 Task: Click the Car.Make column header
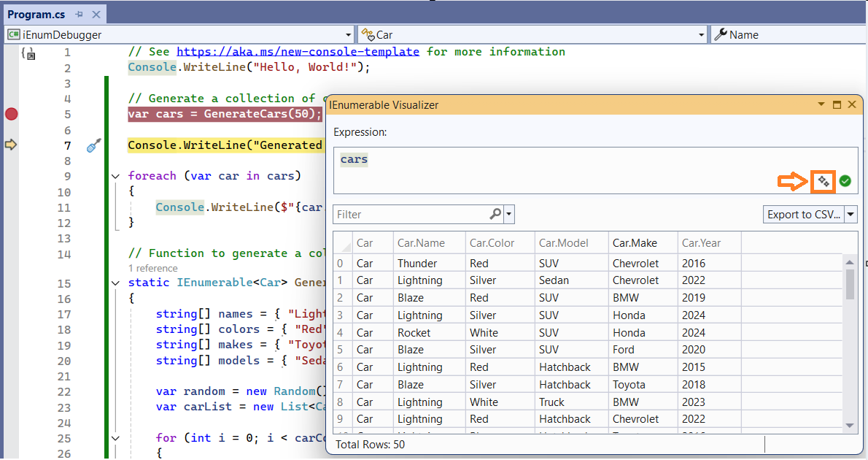tap(635, 243)
